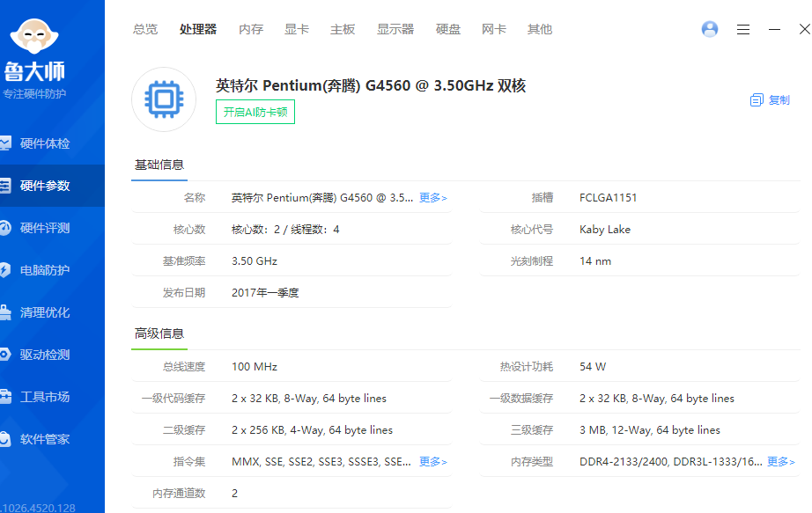Go to 清理优化 in sidebar
Viewport: 812px width, 513px height.
(x=44, y=312)
